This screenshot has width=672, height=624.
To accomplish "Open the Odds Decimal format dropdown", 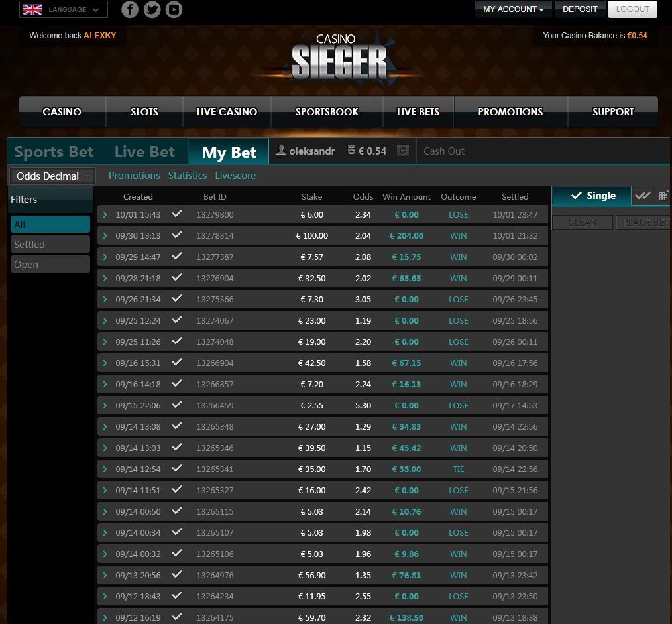I will [x=52, y=176].
